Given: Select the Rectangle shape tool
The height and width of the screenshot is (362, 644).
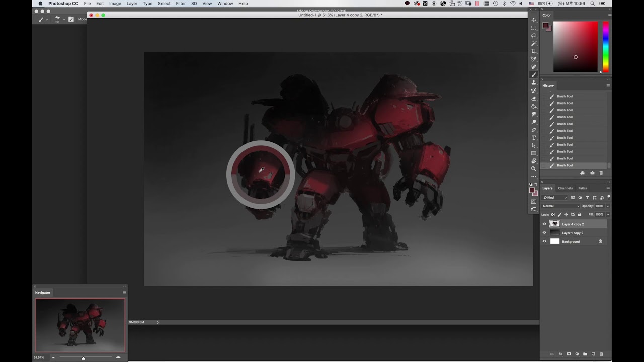Looking at the screenshot, I should [x=534, y=153].
